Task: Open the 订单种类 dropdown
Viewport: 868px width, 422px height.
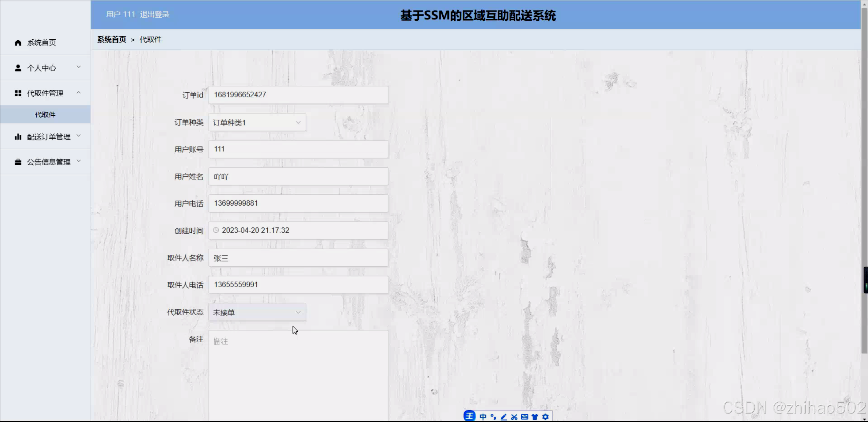Action: point(257,122)
